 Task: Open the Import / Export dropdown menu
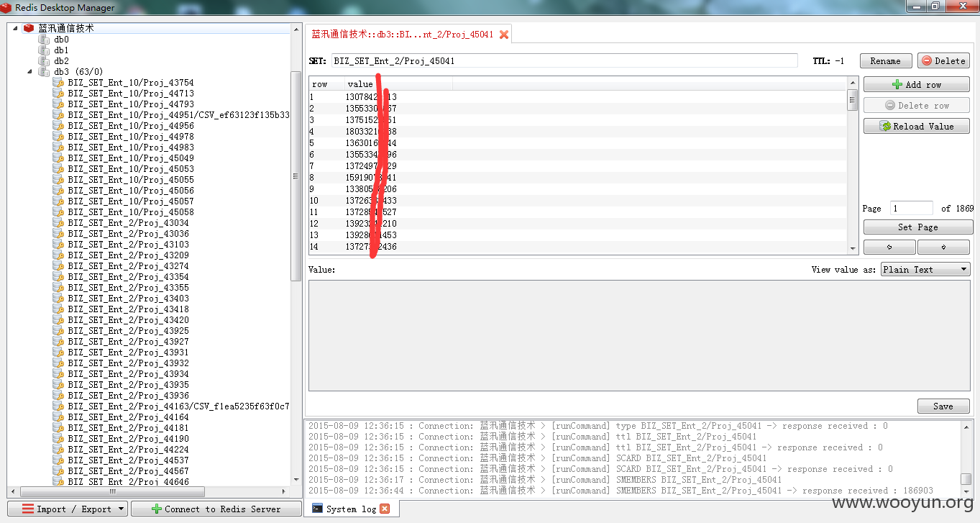tap(68, 509)
